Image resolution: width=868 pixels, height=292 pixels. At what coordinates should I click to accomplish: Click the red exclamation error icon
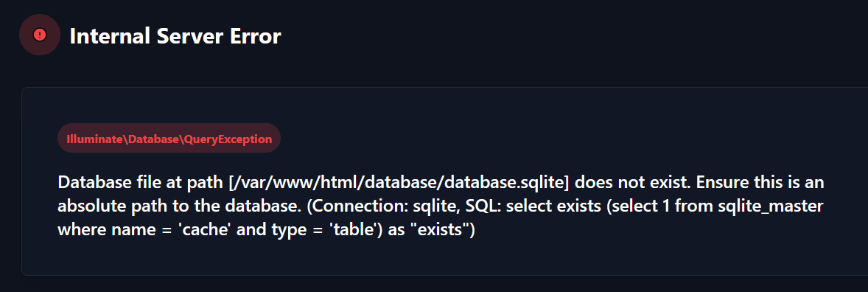39,35
